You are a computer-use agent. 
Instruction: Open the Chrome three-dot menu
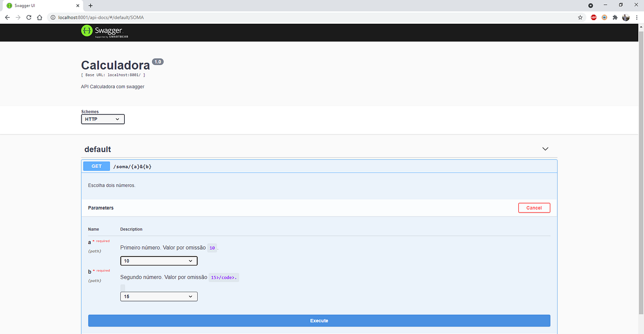637,17
